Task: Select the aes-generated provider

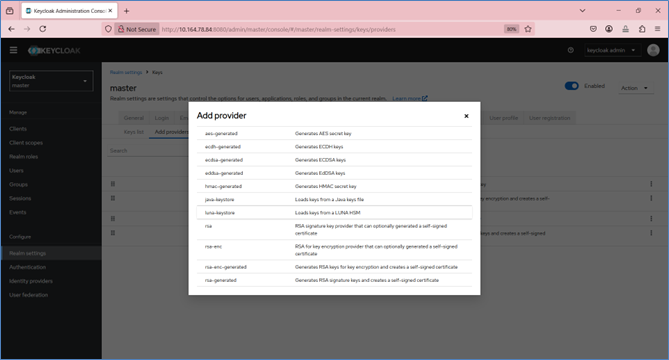Action: 334,134
